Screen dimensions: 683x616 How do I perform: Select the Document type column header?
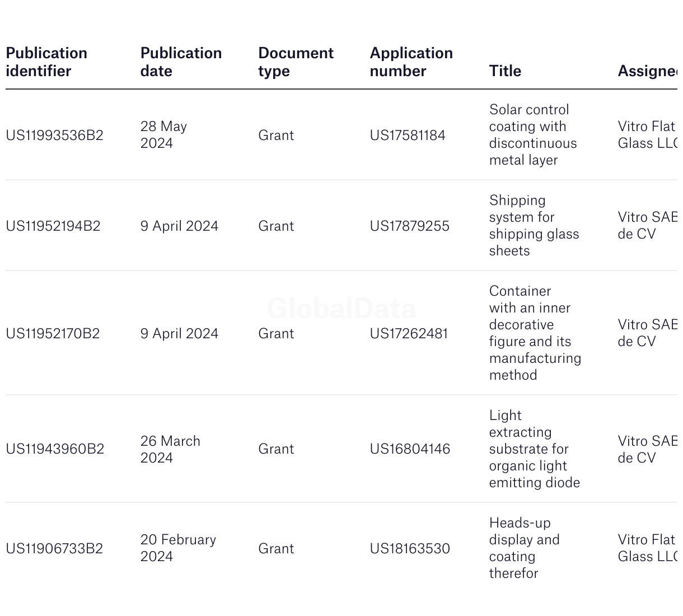[x=296, y=62]
